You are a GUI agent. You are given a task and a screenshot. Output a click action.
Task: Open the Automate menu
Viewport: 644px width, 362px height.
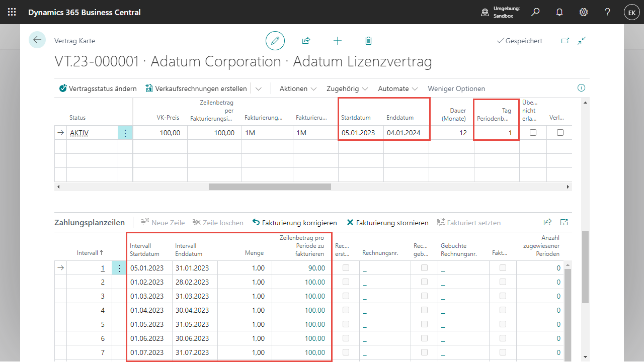click(398, 88)
